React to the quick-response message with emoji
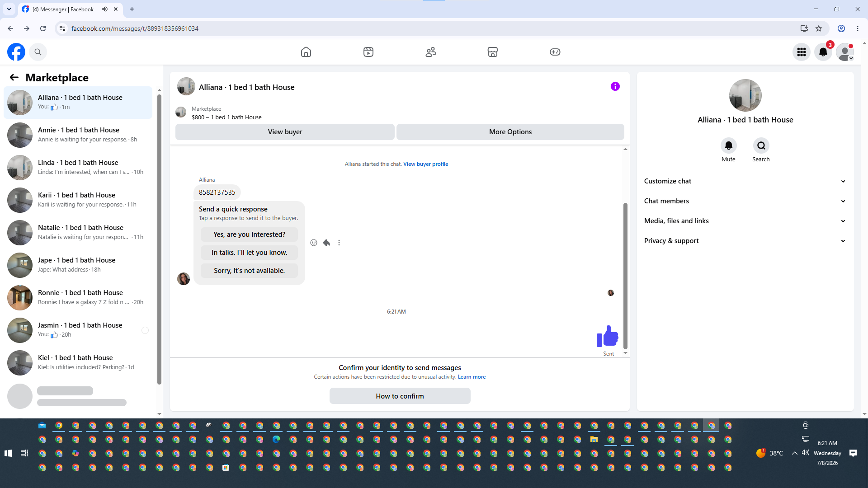 (314, 243)
